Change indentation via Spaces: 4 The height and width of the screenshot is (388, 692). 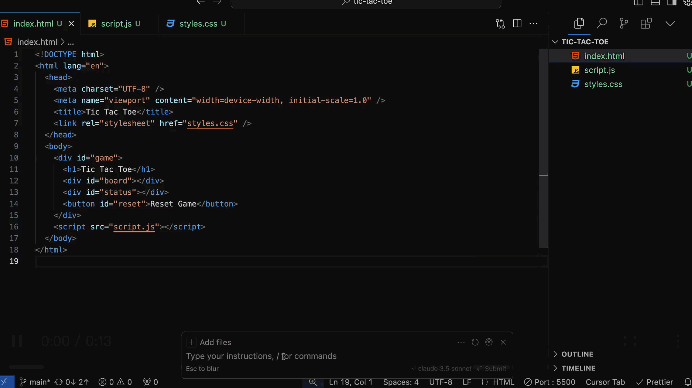pos(401,382)
